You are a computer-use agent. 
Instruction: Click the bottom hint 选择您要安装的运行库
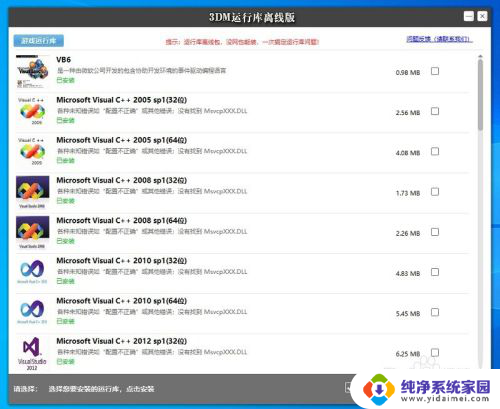pos(101,389)
